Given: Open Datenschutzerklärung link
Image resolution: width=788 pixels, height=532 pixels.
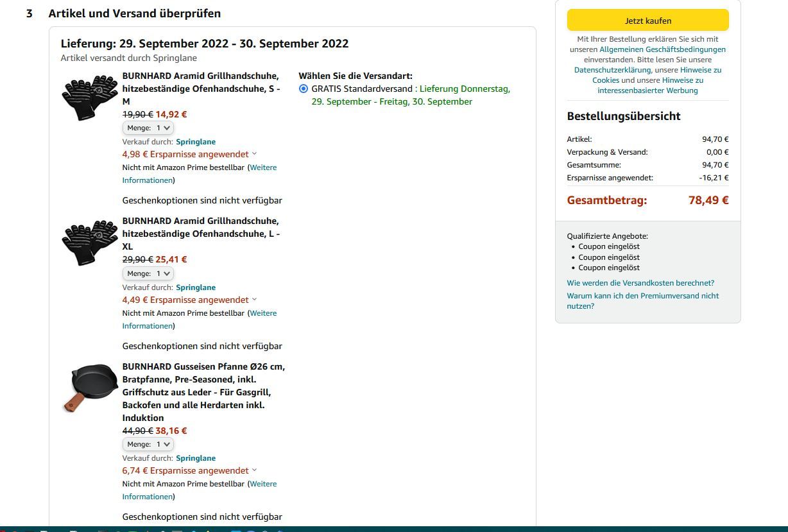Looking at the screenshot, I should pos(612,70).
